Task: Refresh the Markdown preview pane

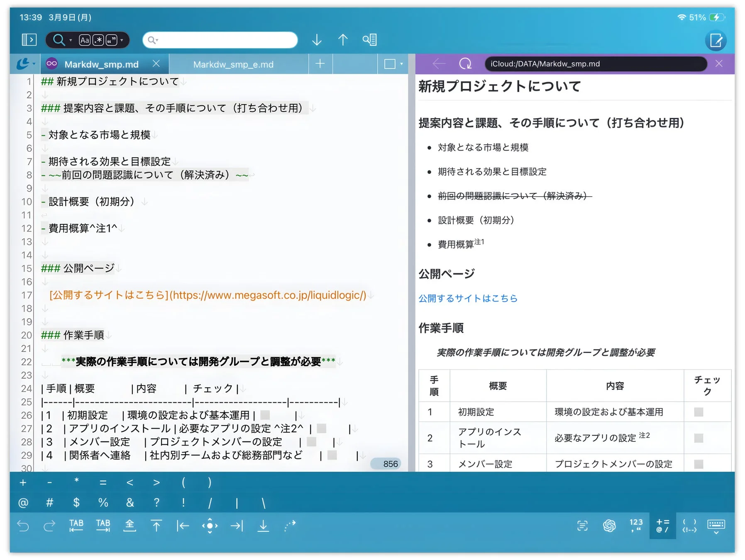Action: (466, 63)
